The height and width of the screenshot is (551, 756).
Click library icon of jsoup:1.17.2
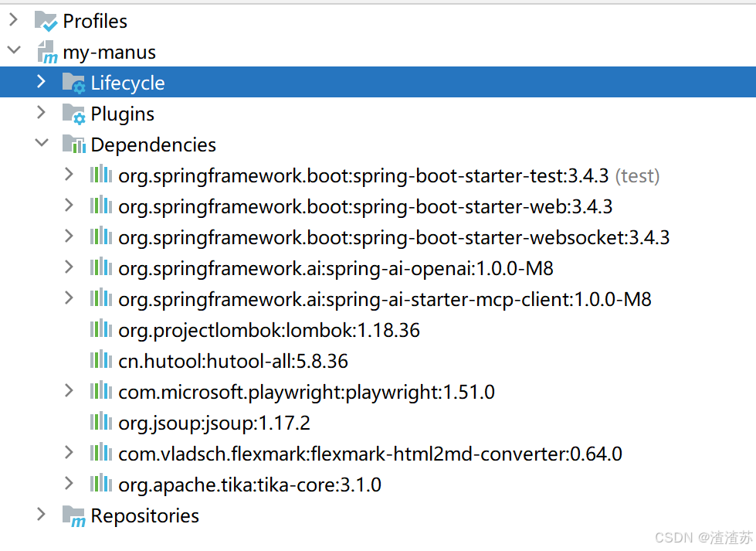click(100, 421)
